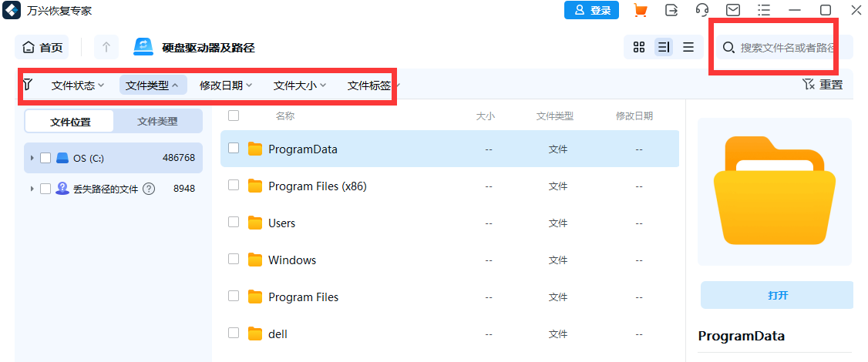The height and width of the screenshot is (362, 868).
Task: Expand the OS (C:) tree node
Action: pyautogui.click(x=32, y=159)
